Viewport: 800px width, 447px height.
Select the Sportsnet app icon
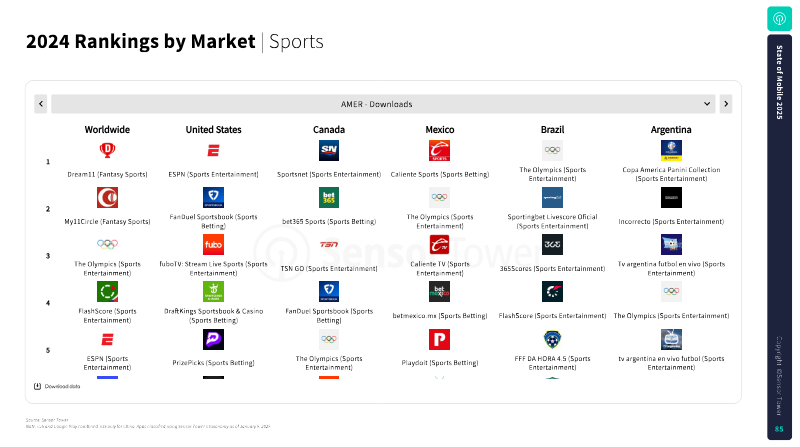[x=329, y=151]
